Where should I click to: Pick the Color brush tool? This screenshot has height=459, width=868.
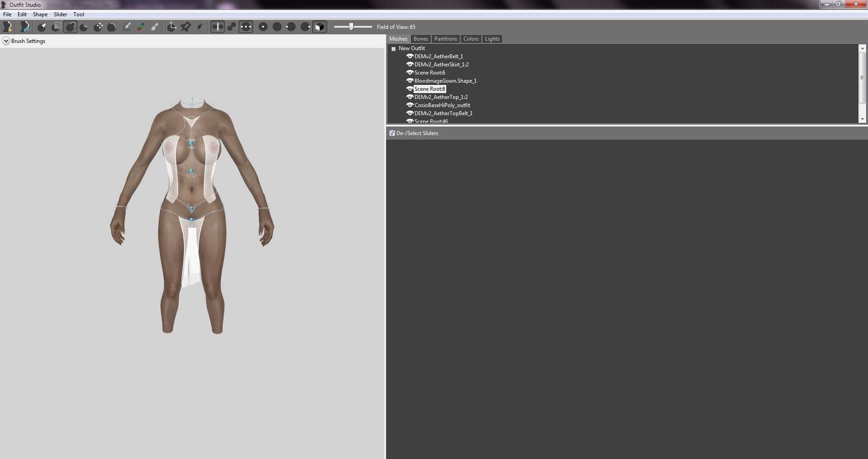click(x=141, y=27)
